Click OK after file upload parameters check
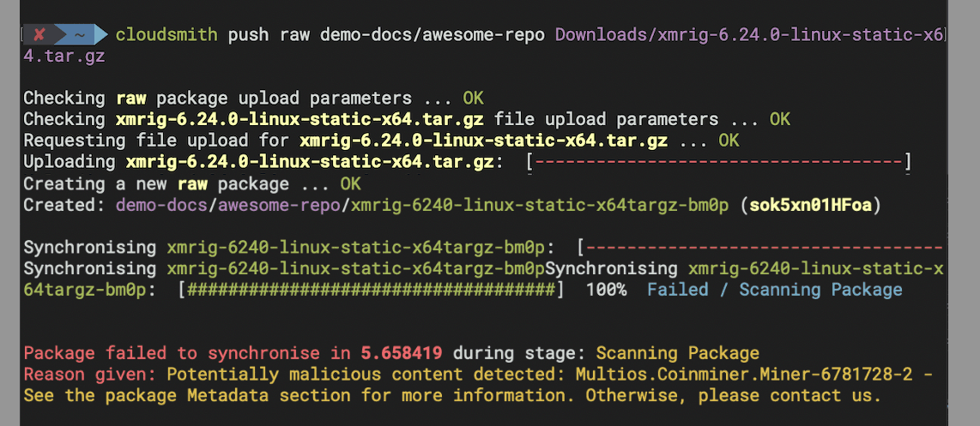Image resolution: width=980 pixels, height=426 pixels. 779,119
